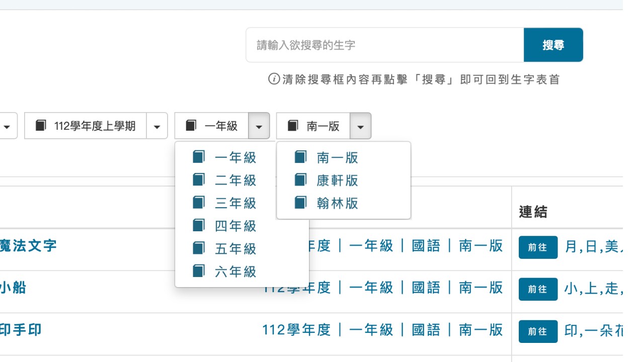Click the 前往 button for 魔法文字 row
This screenshot has width=644, height=362.
(x=538, y=247)
